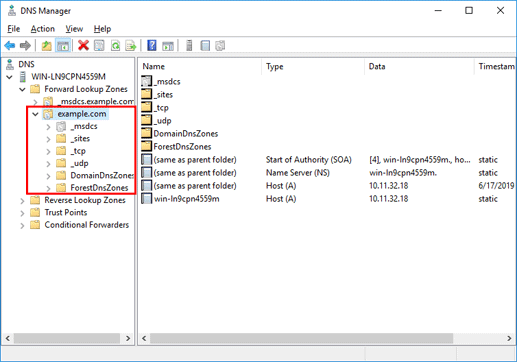The image size is (517, 362).
Task: Expand the Reverse Lookup Zones node
Action: (22, 201)
